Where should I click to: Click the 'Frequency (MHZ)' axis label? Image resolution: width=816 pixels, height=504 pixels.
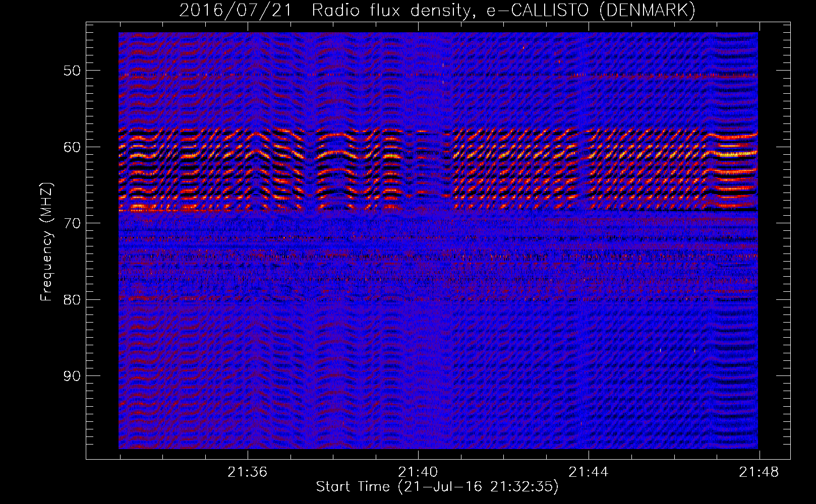click(x=46, y=242)
